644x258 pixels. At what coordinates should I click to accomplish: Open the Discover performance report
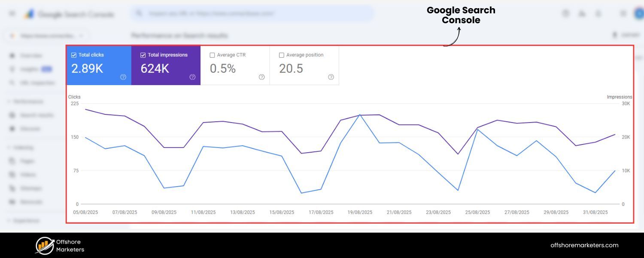29,129
